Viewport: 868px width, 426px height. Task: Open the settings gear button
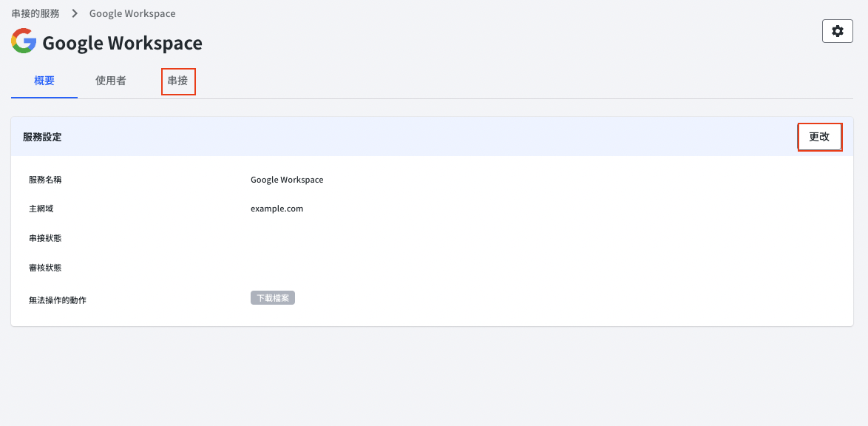pos(838,31)
